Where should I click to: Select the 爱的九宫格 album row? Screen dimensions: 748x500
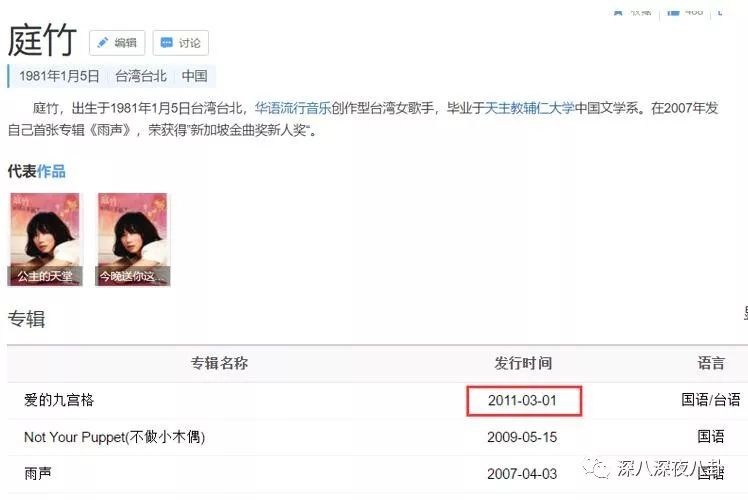pyautogui.click(x=377, y=400)
